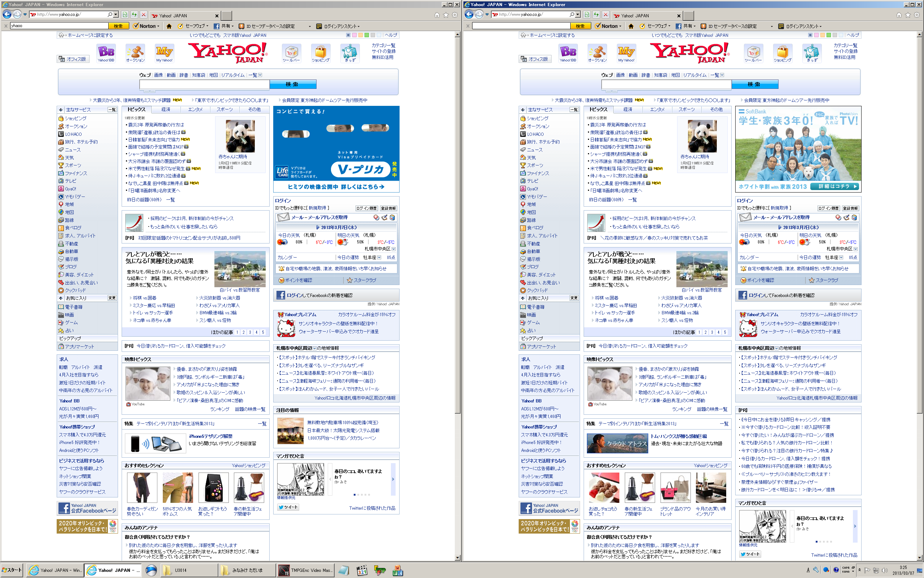Open Favorites star icon in right window
Image resolution: width=924 pixels, height=578 pixels.
click(908, 15)
